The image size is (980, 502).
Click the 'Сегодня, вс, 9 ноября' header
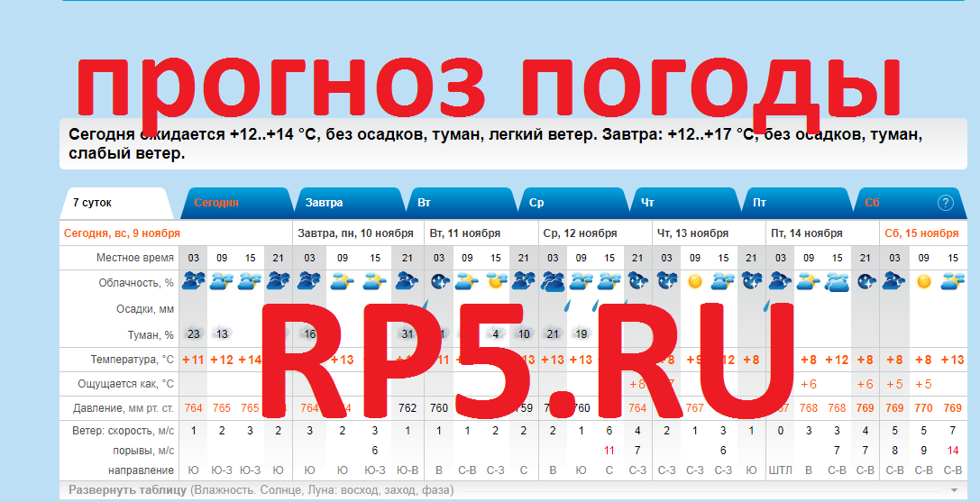tap(122, 233)
